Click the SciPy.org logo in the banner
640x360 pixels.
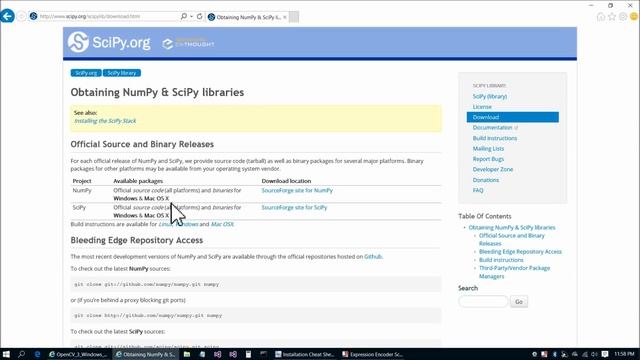pos(109,42)
